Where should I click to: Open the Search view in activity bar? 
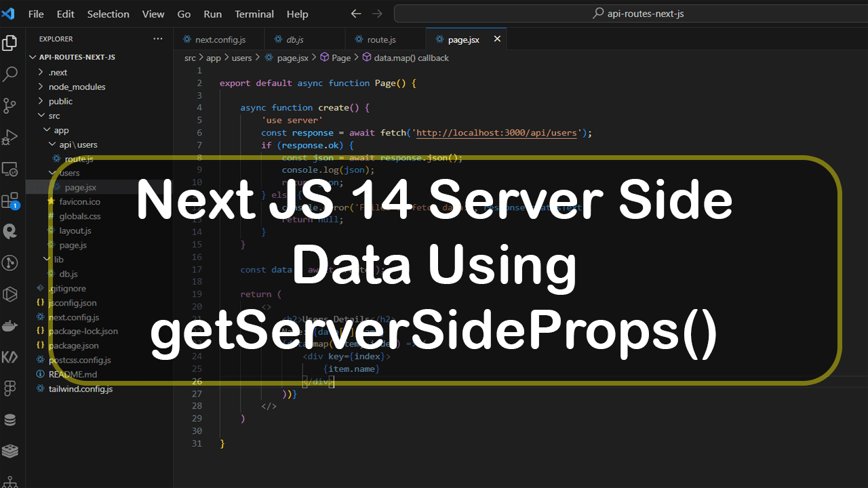click(x=10, y=75)
